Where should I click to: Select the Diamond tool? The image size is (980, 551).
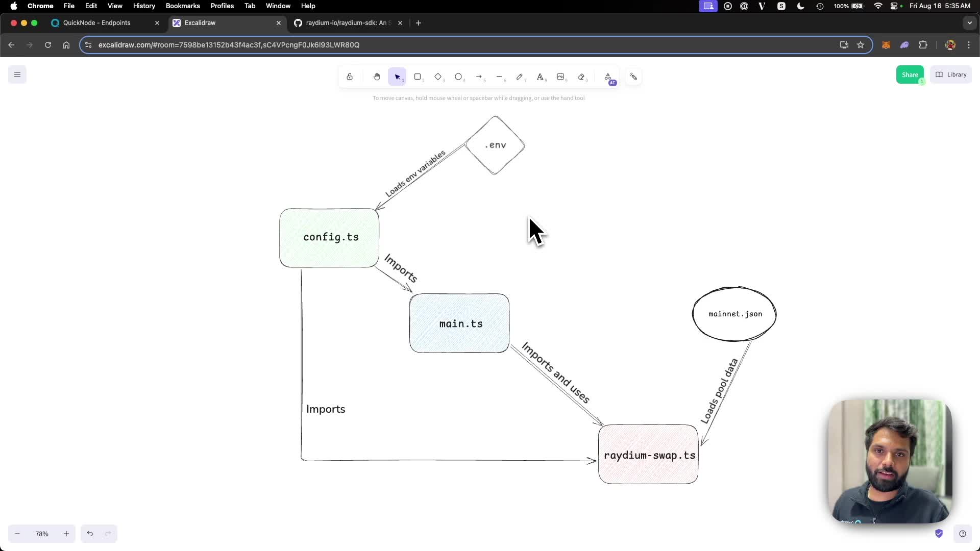click(x=438, y=77)
